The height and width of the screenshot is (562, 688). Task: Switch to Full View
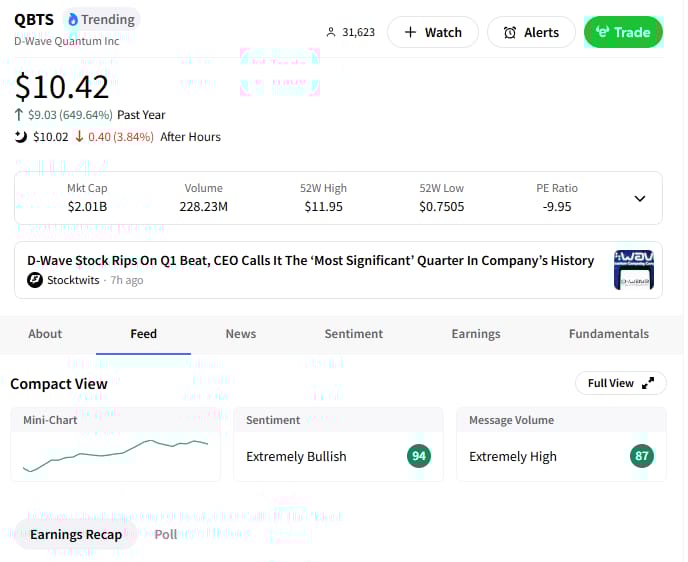point(620,383)
